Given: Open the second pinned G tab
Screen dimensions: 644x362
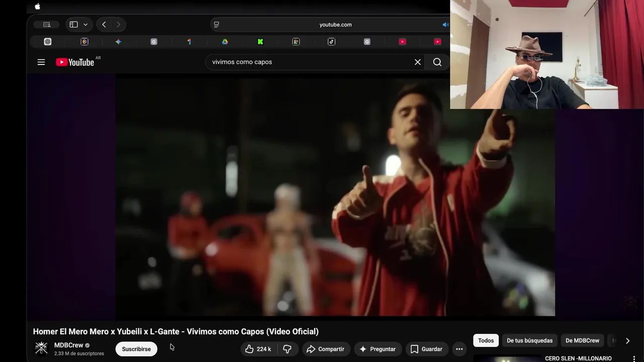Looking at the screenshot, I should pyautogui.click(x=367, y=42).
